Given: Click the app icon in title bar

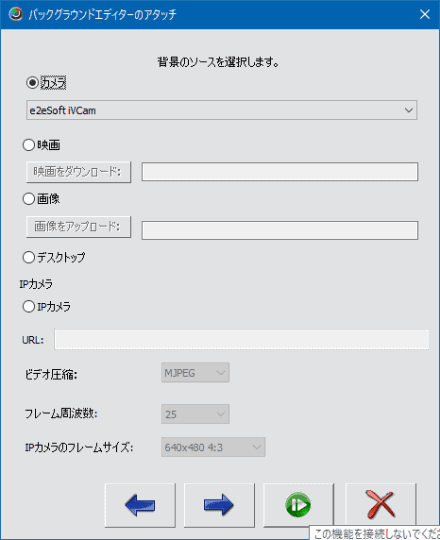Looking at the screenshot, I should pos(15,14).
